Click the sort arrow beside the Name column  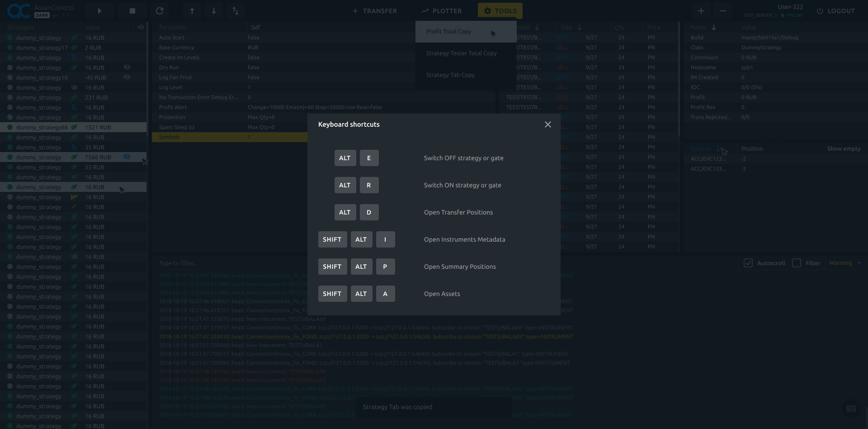coord(714,27)
